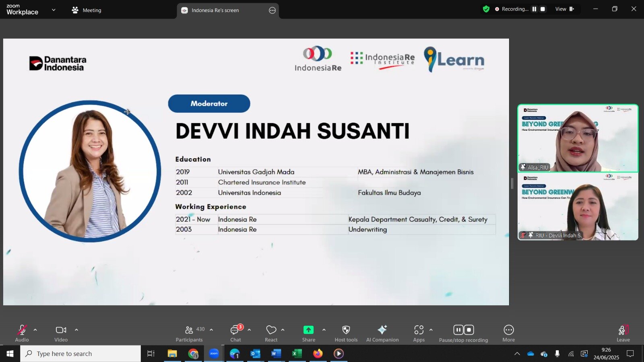Select the Indonesia Re's screen tab
Image resolution: width=644 pixels, height=362 pixels.
point(215,10)
